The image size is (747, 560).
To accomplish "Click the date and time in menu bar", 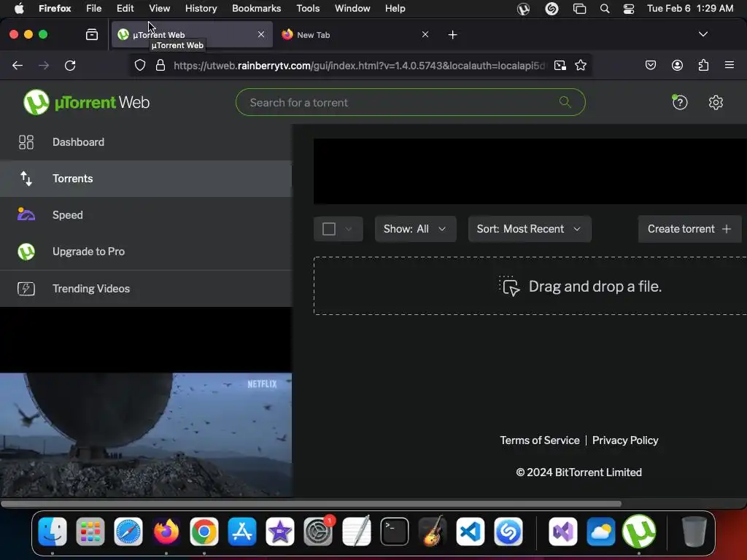I will point(690,9).
